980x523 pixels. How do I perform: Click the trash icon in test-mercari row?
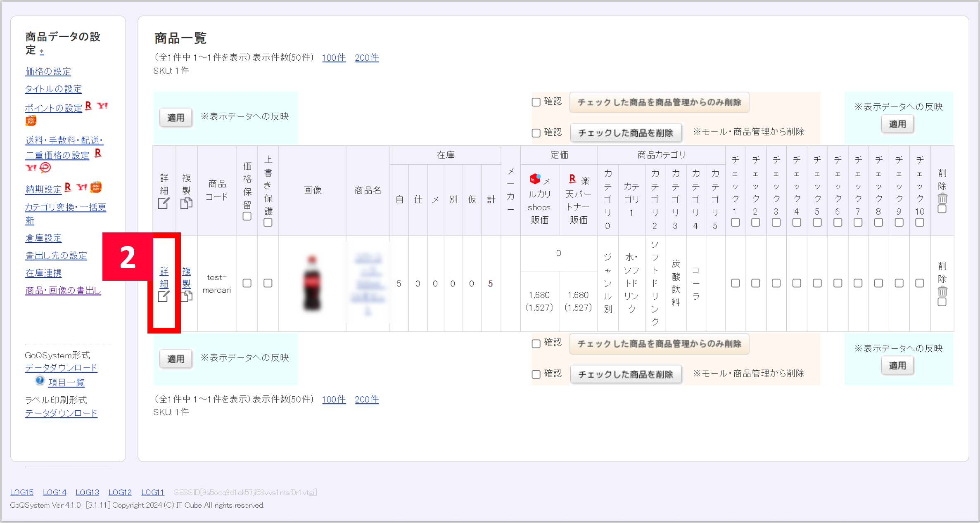[942, 291]
